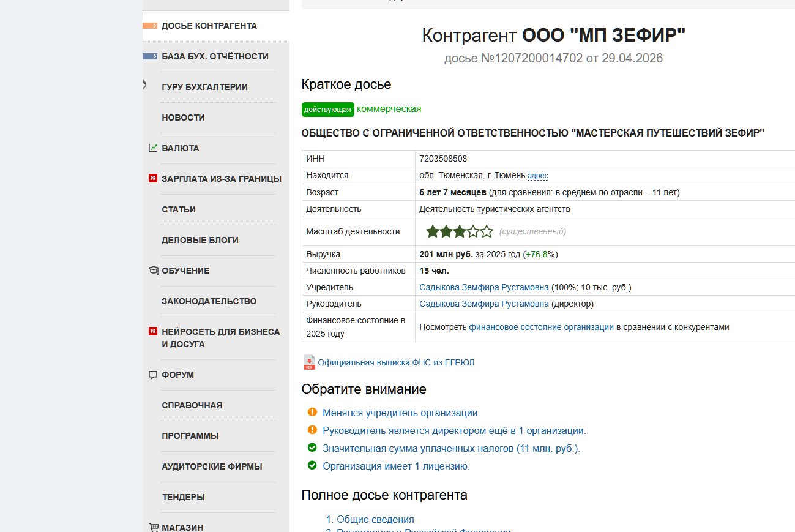Go to Аудиторские фирмы in the sidebar
Screen dimensions: 795x532
point(212,466)
